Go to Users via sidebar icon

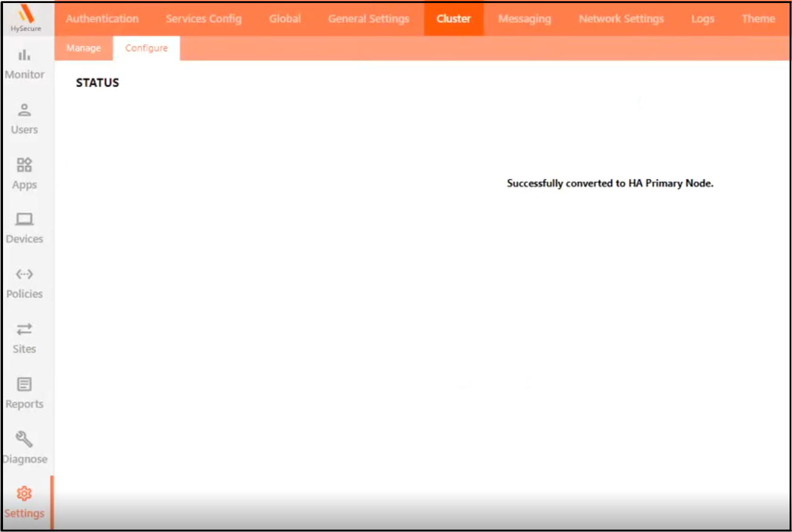tap(24, 110)
